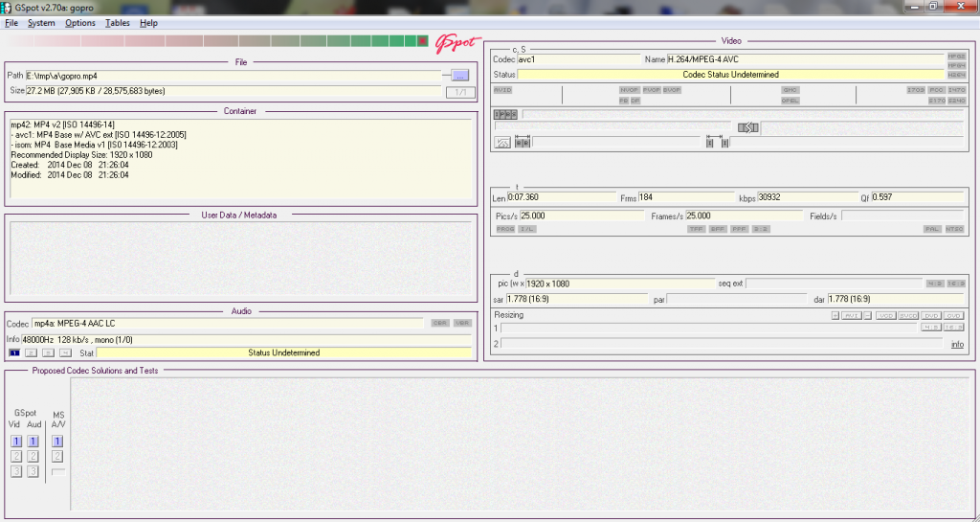Click the info link in the Resizing section
The width and height of the screenshot is (980, 522).
pos(957,344)
